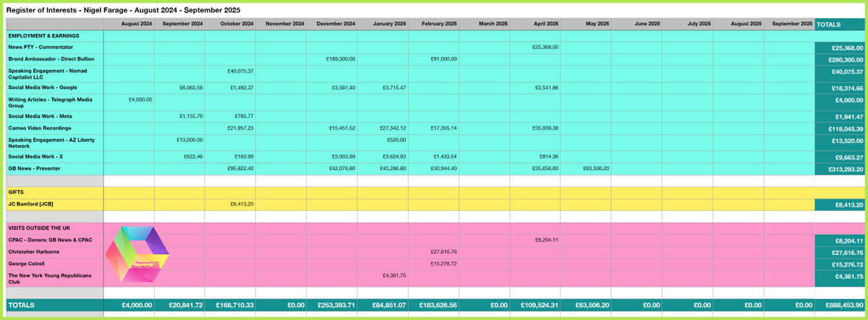868x320 pixels.
Task: Select the '£95,822.40' GB News October cell
Action: (240, 168)
